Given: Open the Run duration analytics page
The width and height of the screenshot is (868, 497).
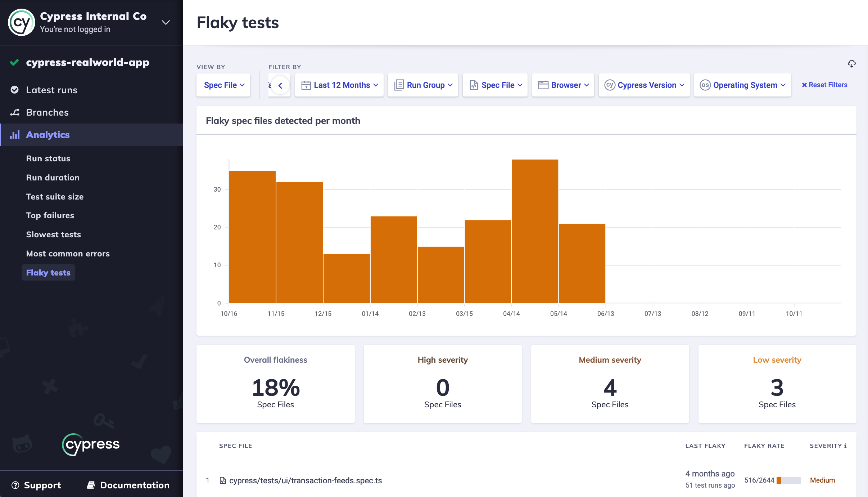Looking at the screenshot, I should coord(53,178).
